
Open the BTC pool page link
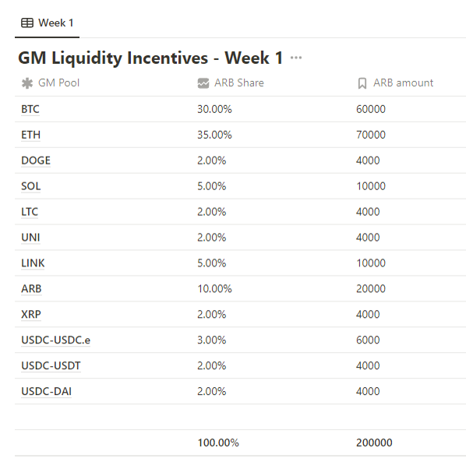[x=30, y=109]
